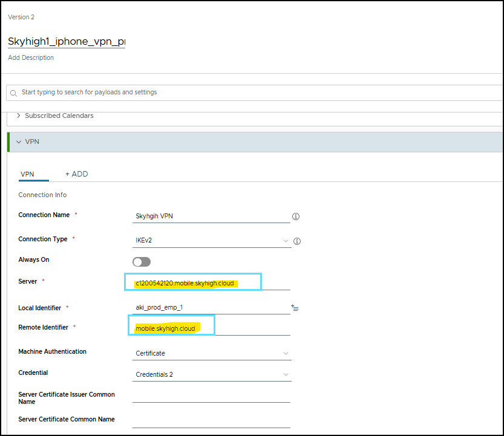Click the payloads and settings search box
The image size is (504, 436).
tap(254, 93)
